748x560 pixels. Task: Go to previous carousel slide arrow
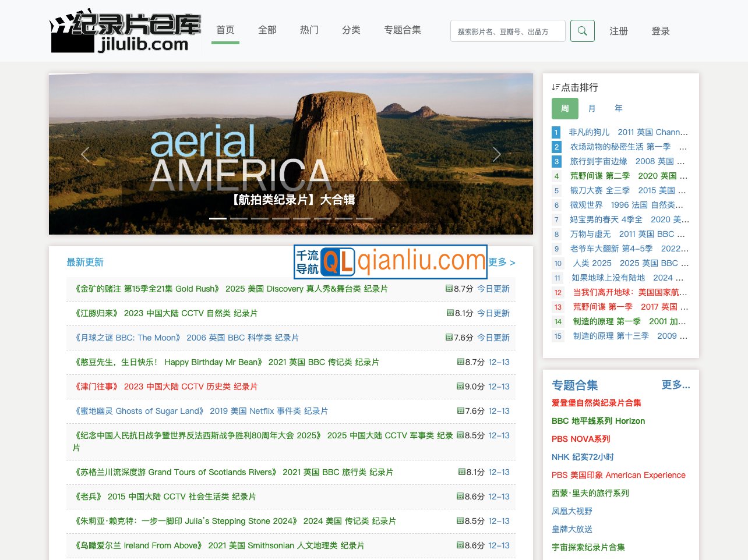click(85, 154)
